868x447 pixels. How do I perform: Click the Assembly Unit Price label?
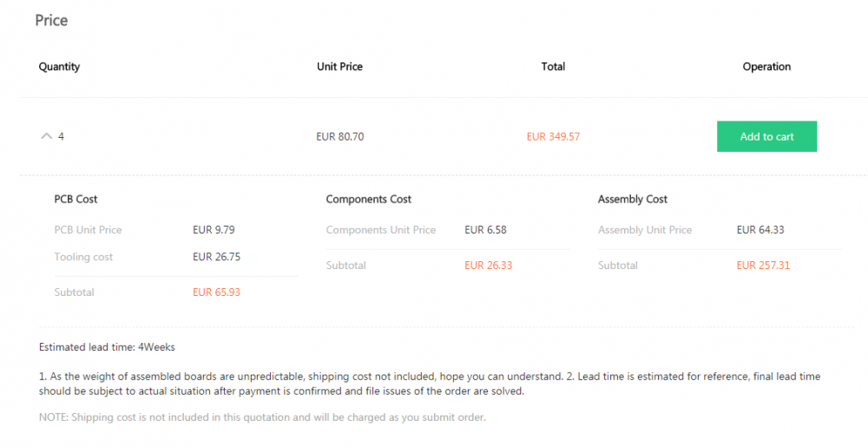(x=645, y=230)
